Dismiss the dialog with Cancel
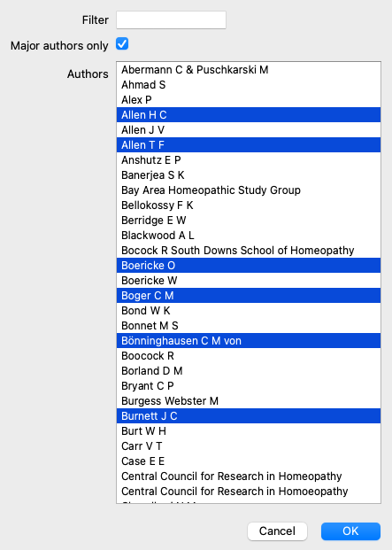 277,531
